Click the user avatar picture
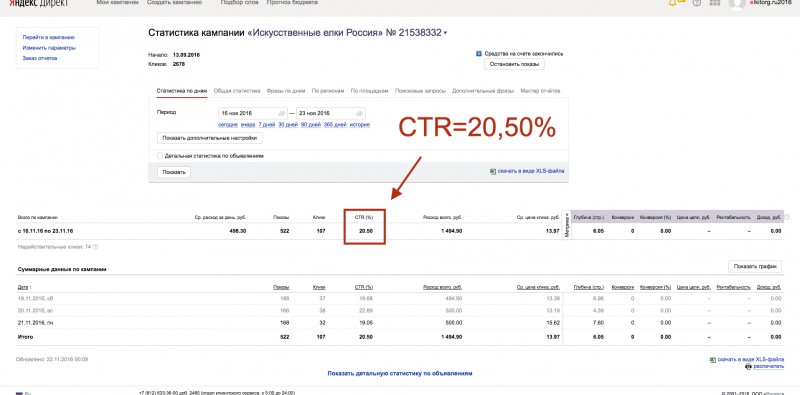 point(737,3)
